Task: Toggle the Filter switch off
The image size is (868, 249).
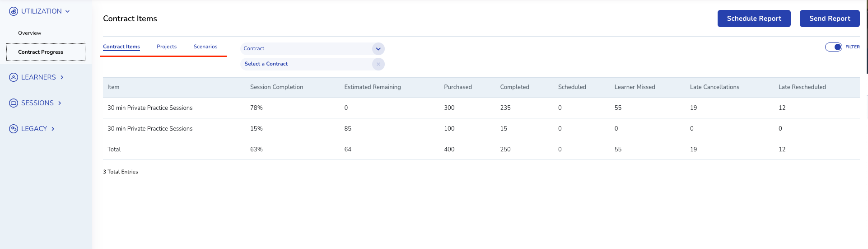Action: coord(834,47)
